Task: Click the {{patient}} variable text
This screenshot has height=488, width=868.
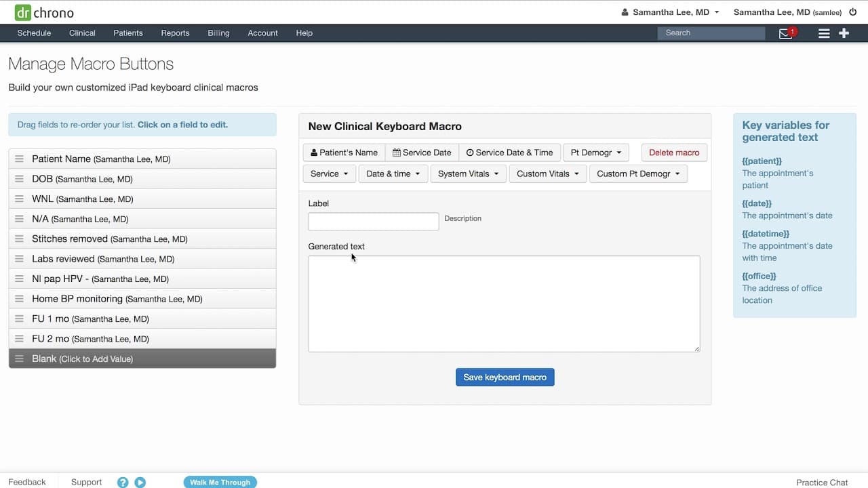Action: (x=762, y=161)
